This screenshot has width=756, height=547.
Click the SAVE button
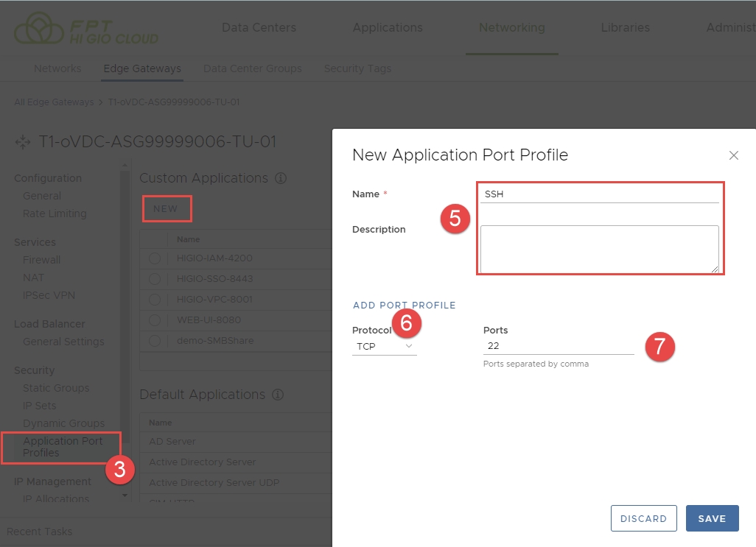[x=712, y=518]
